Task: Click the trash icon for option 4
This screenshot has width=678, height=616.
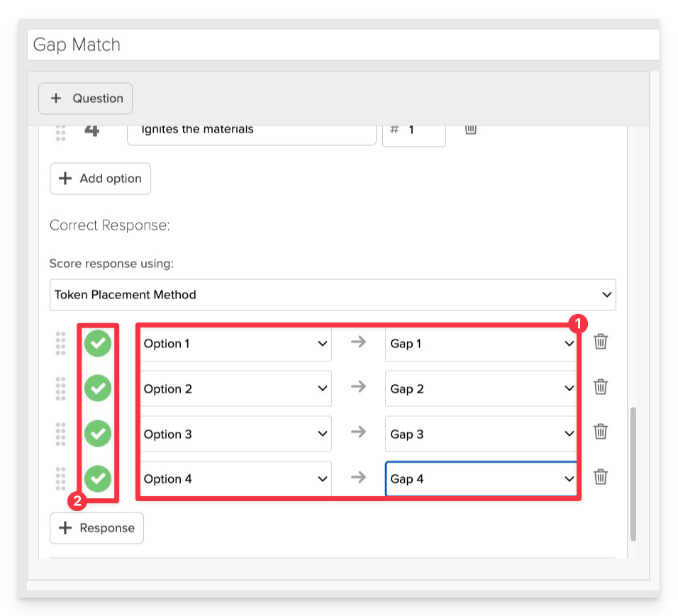Action: point(471,129)
